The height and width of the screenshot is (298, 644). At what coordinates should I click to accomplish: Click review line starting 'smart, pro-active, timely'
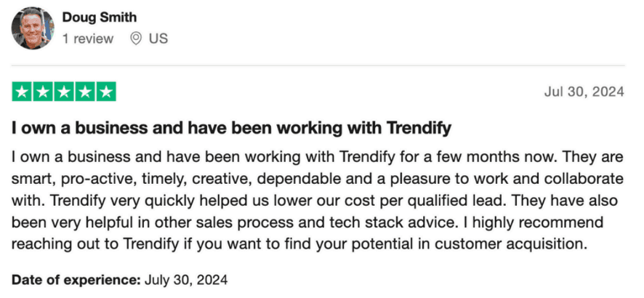(318, 179)
